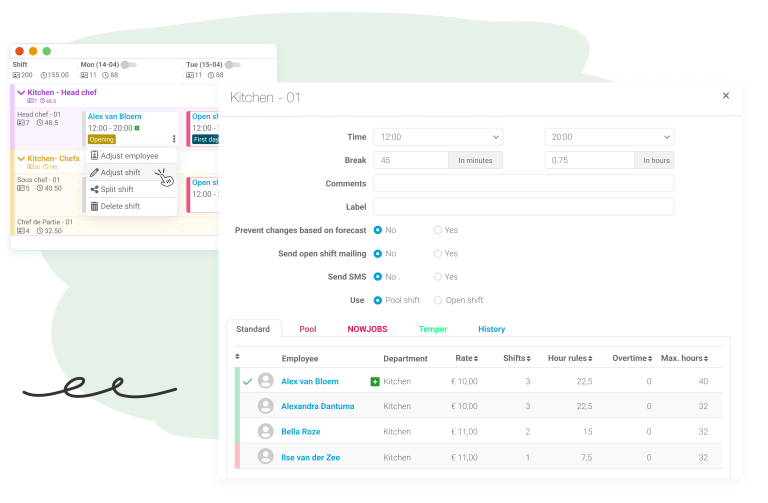
Task: Click the pencil icon for Adjust shift
Action: [x=95, y=172]
